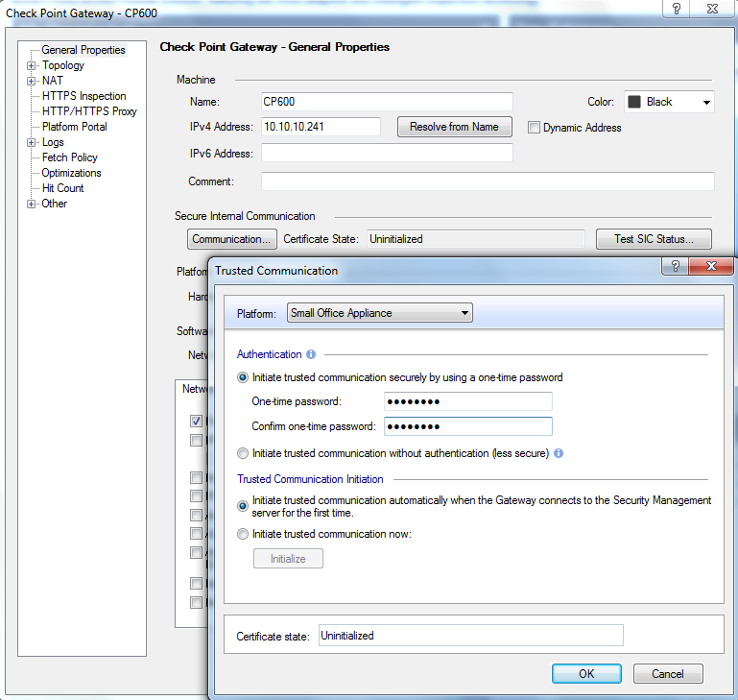Open the Platform dropdown
This screenshot has width=738, height=700.
(380, 313)
